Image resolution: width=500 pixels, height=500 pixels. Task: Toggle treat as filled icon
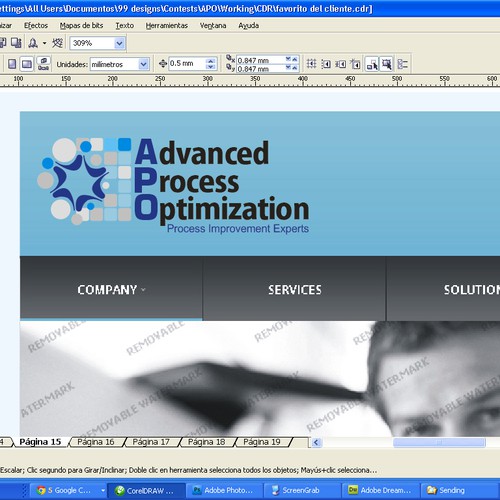coord(387,64)
